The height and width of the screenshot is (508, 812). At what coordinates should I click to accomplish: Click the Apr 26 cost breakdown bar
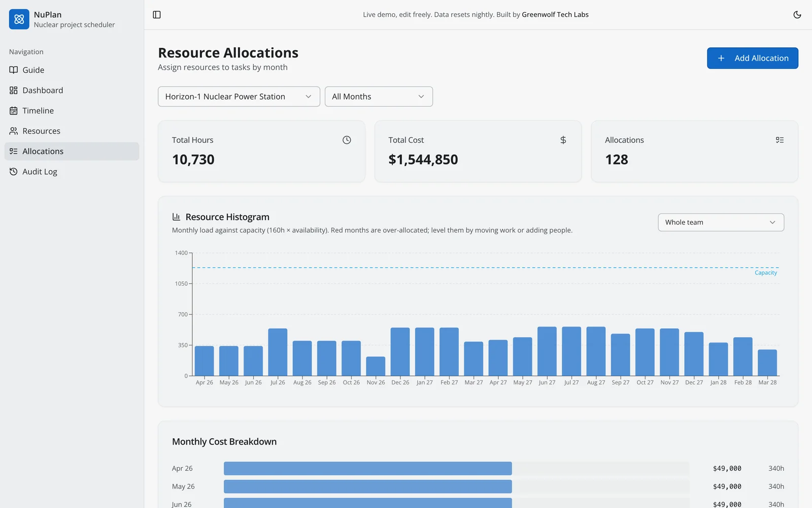tap(368, 468)
